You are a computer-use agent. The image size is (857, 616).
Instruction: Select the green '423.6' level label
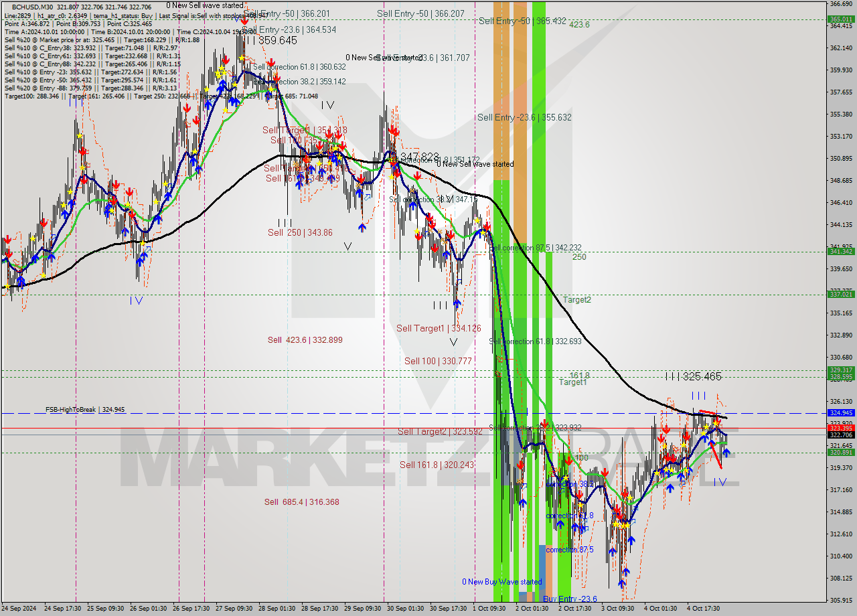579,25
